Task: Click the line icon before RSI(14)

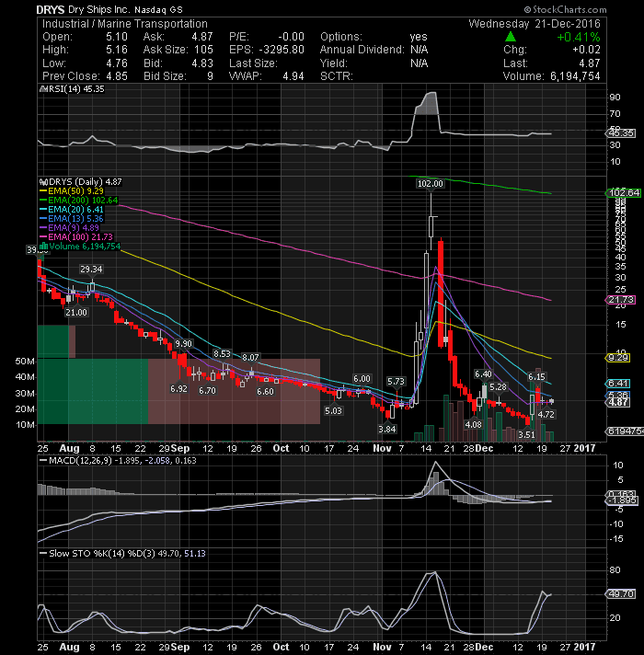Action: point(42,89)
